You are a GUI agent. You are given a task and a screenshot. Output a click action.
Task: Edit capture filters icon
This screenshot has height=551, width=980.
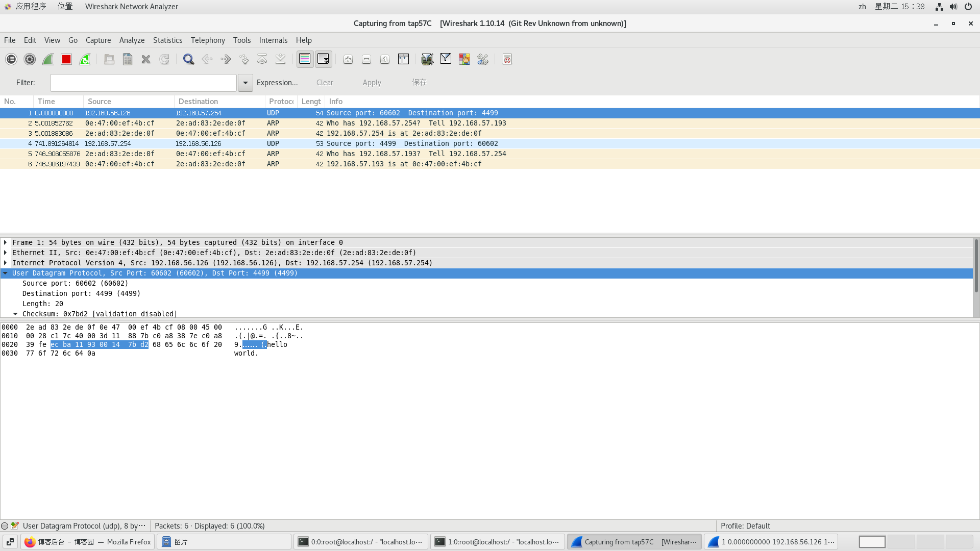tap(427, 59)
